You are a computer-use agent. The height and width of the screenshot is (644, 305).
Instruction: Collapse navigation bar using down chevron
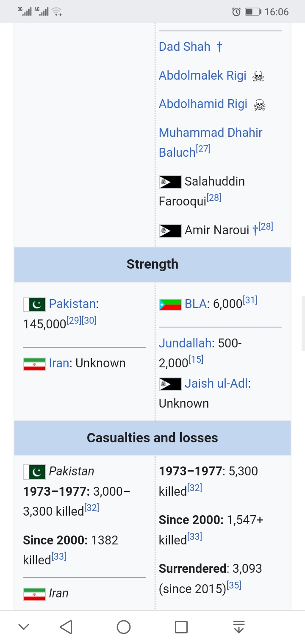(24, 627)
